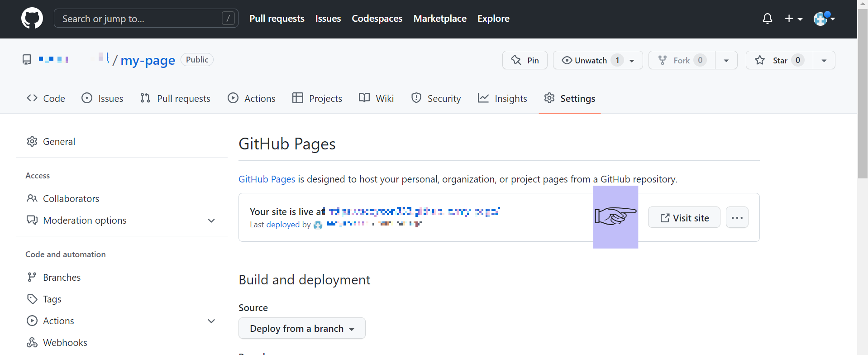Viewport: 868px width, 355px height.
Task: Switch to the repository Issues tab
Action: click(102, 98)
